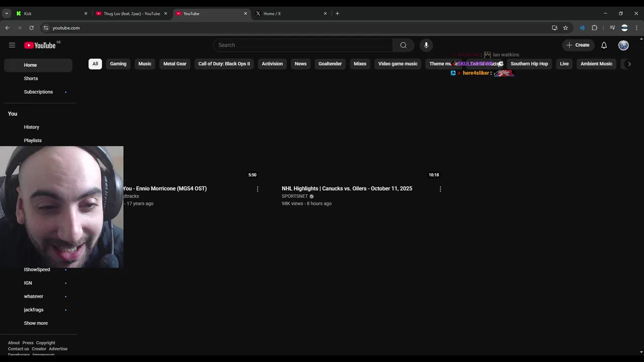The width and height of the screenshot is (644, 362).
Task: Open the account avatar menu
Action: 623,45
